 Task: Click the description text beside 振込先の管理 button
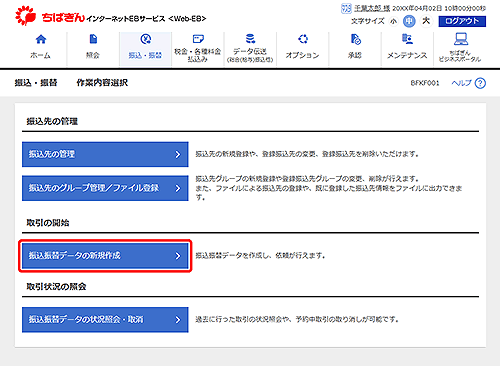pyautogui.click(x=307, y=154)
